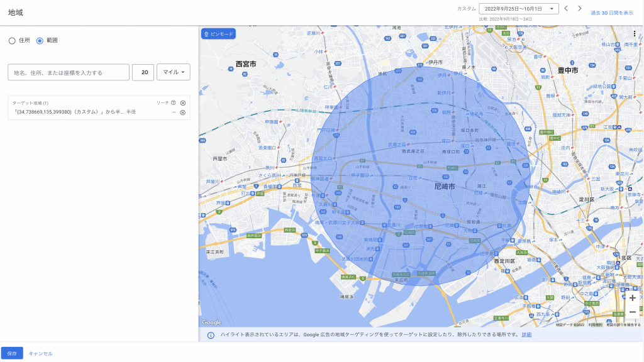Click the place name or coordinates input field

pos(69,72)
